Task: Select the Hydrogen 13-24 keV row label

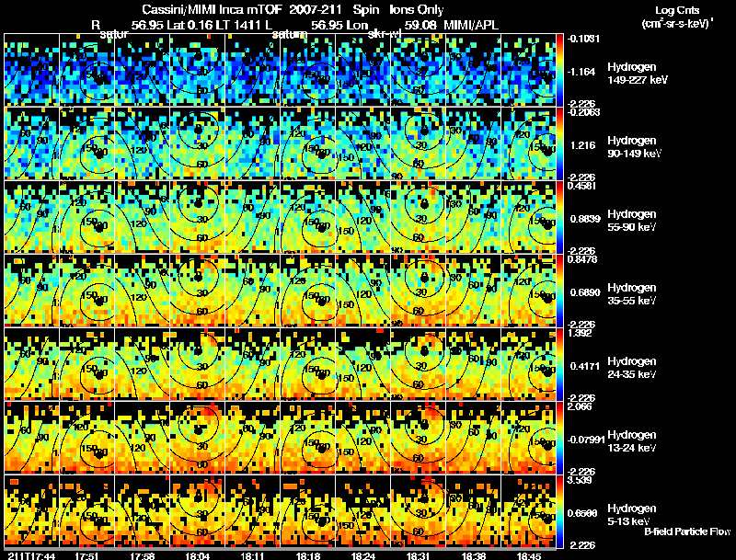Action: (x=632, y=441)
